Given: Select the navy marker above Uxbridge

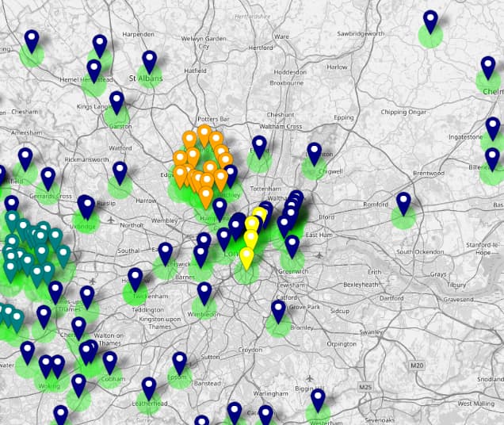Looking at the screenshot, I should [87, 207].
